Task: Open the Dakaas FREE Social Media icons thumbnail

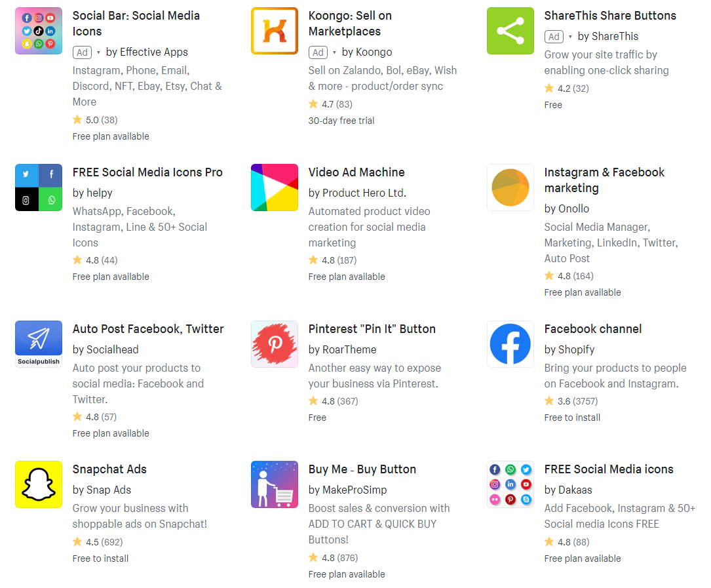Action: tap(510, 484)
